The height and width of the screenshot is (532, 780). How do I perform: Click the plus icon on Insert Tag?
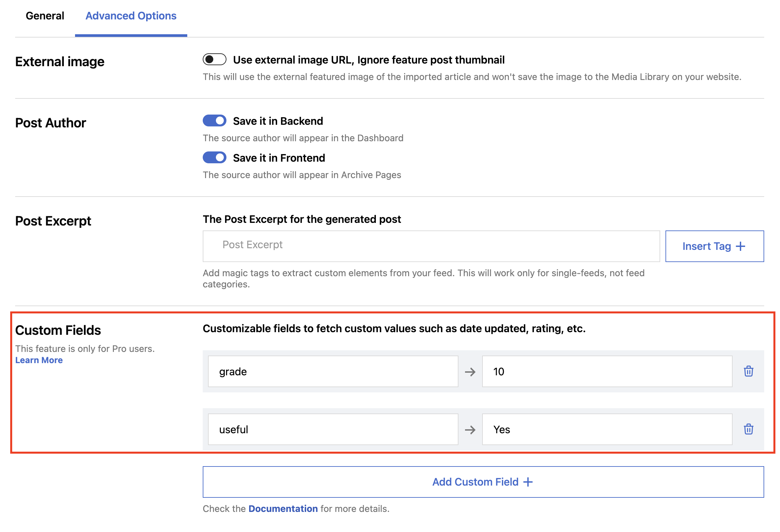click(740, 246)
